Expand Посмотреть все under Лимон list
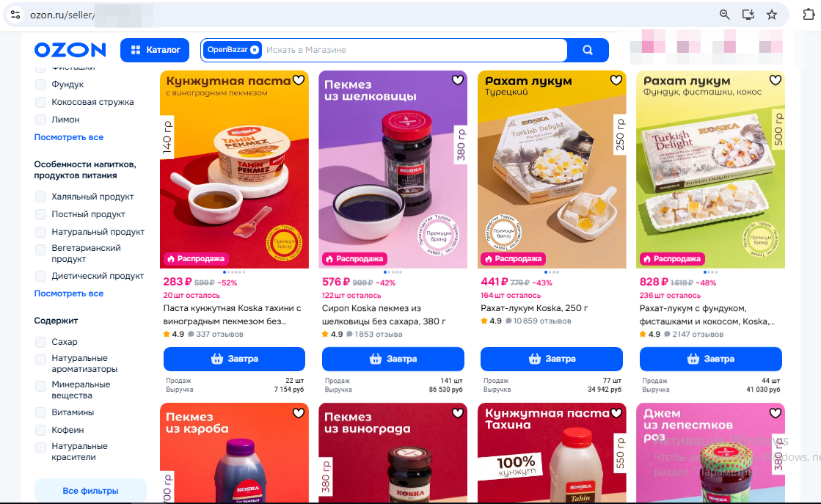Viewport: 821px width, 504px height. 68,137
